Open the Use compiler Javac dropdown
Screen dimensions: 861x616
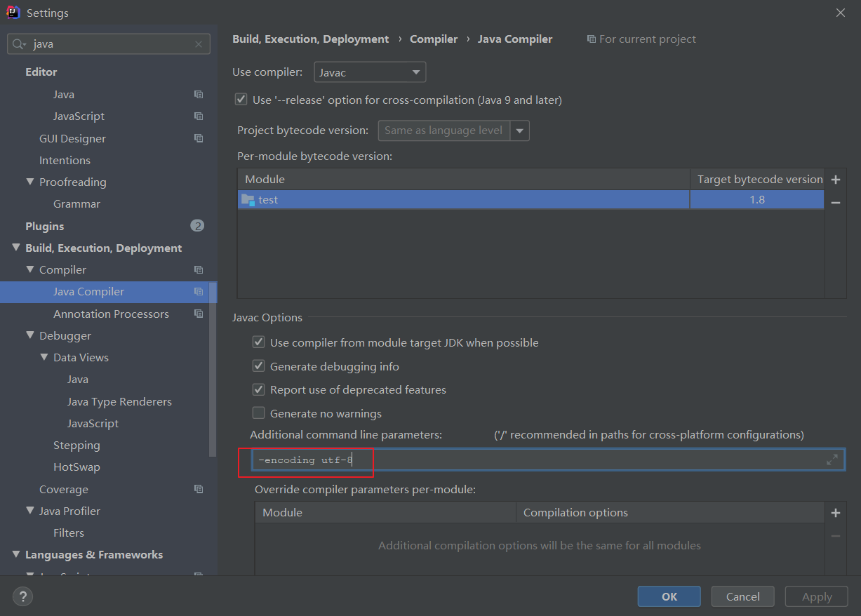370,72
